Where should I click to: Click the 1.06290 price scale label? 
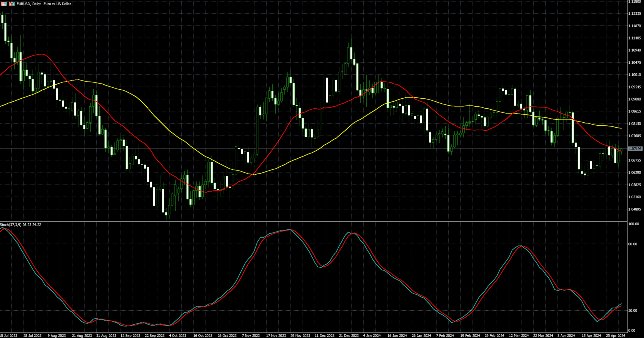[x=635, y=173]
